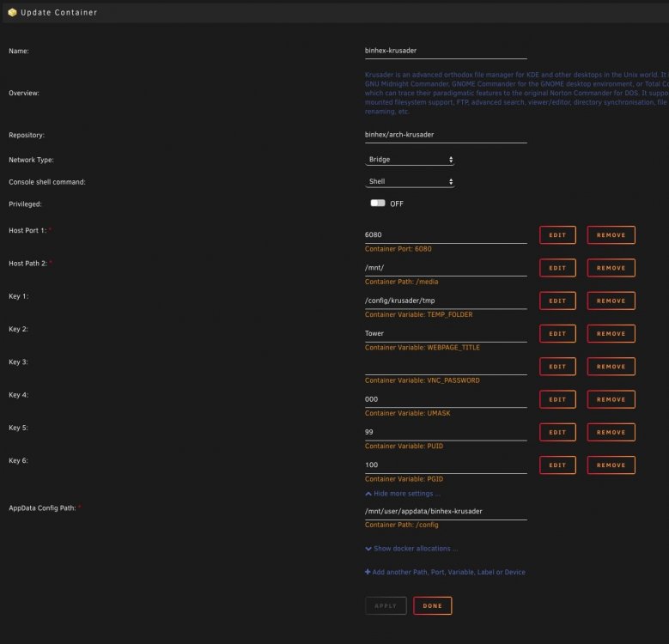Screen dimensions: 669x644
Task: Add another Path, Port, Variable link
Action: click(445, 572)
